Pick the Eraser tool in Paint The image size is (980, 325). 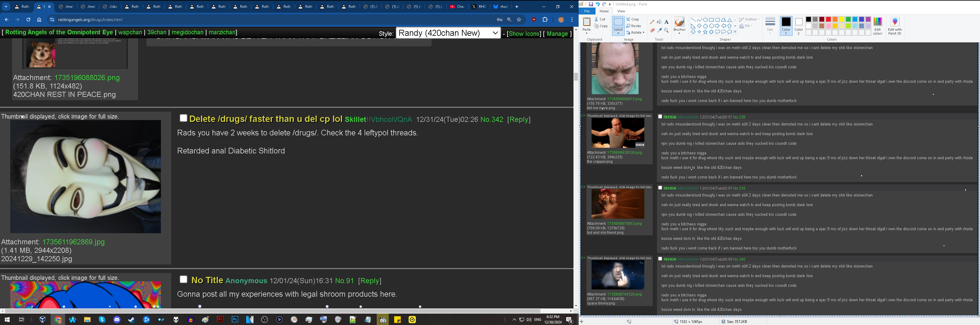[x=652, y=30]
